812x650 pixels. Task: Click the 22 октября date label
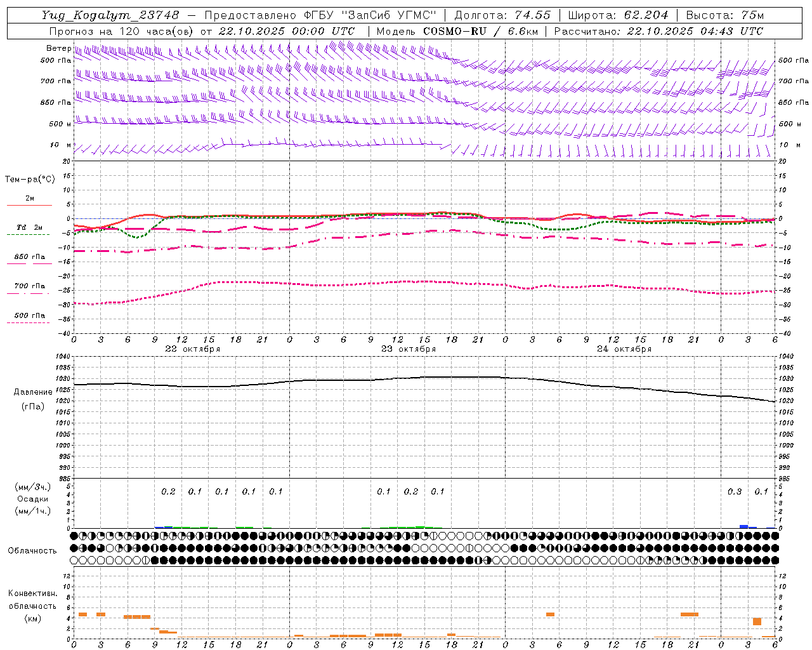[193, 349]
